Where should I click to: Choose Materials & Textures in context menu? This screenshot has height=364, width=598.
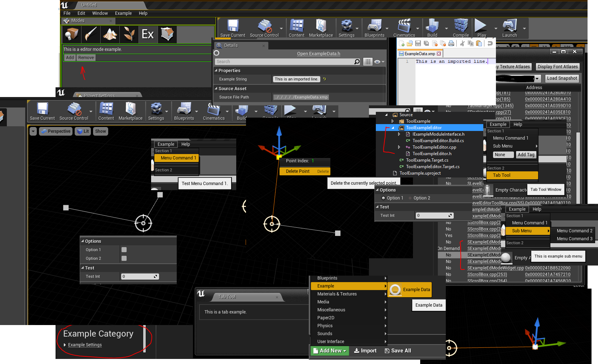point(349,294)
